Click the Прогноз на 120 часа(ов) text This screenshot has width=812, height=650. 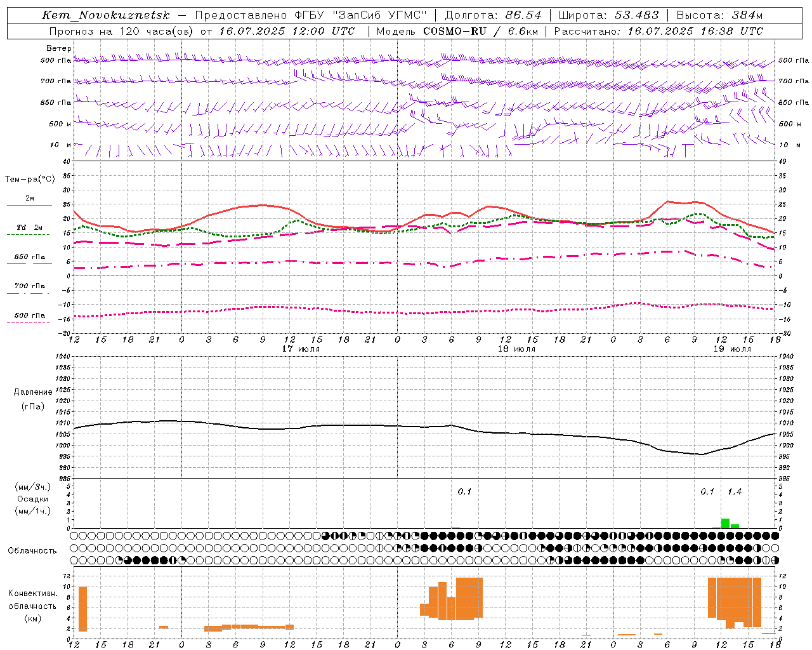(x=122, y=31)
